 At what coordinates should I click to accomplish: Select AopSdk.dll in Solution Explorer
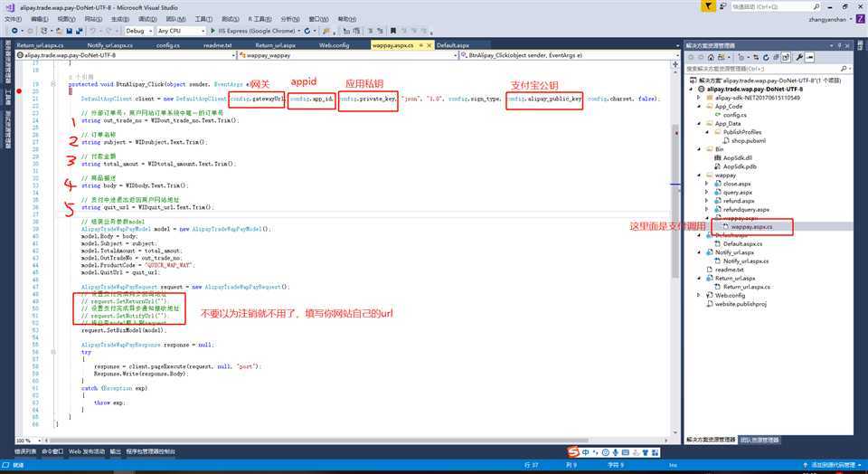pyautogui.click(x=737, y=157)
